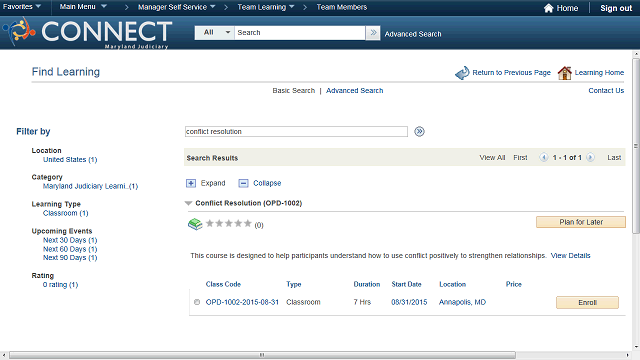
Task: Select the radio button for OPD-1002-2015-08-31
Action: 197,302
